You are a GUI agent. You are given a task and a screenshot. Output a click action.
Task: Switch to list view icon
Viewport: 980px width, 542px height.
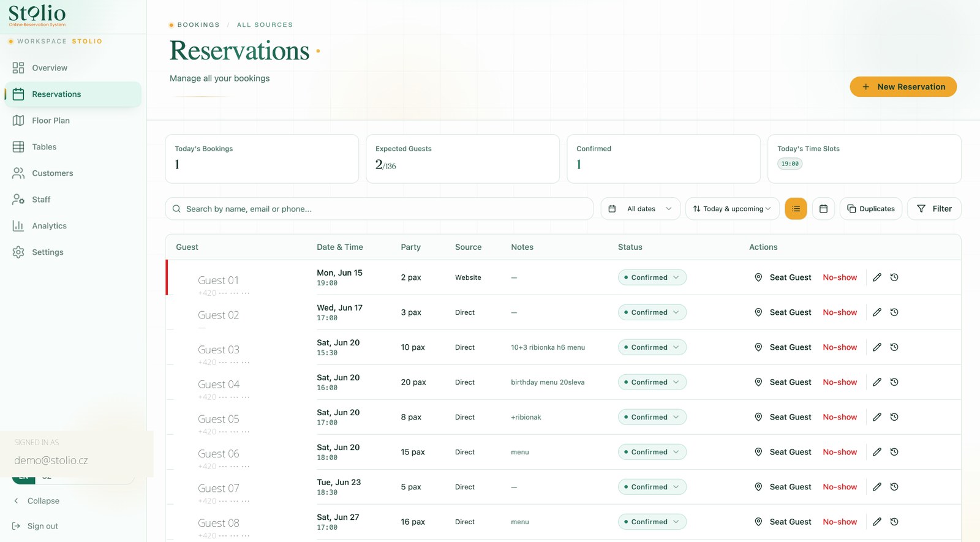pyautogui.click(x=796, y=209)
